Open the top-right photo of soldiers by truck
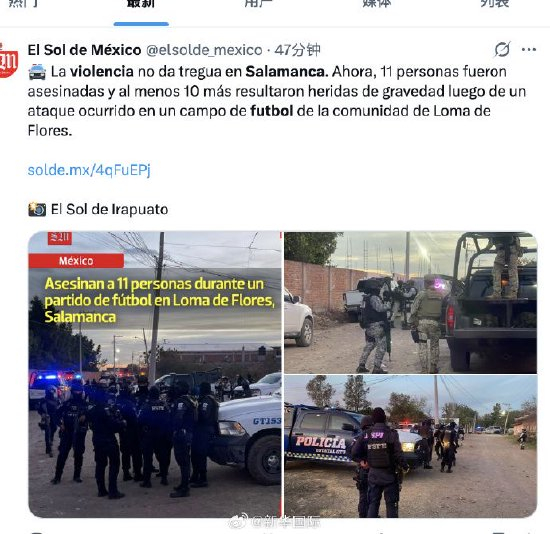This screenshot has width=550, height=534. (410, 302)
